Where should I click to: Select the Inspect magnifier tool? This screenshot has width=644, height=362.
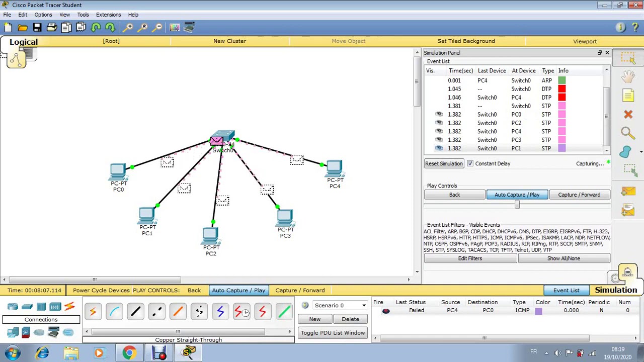point(627,133)
